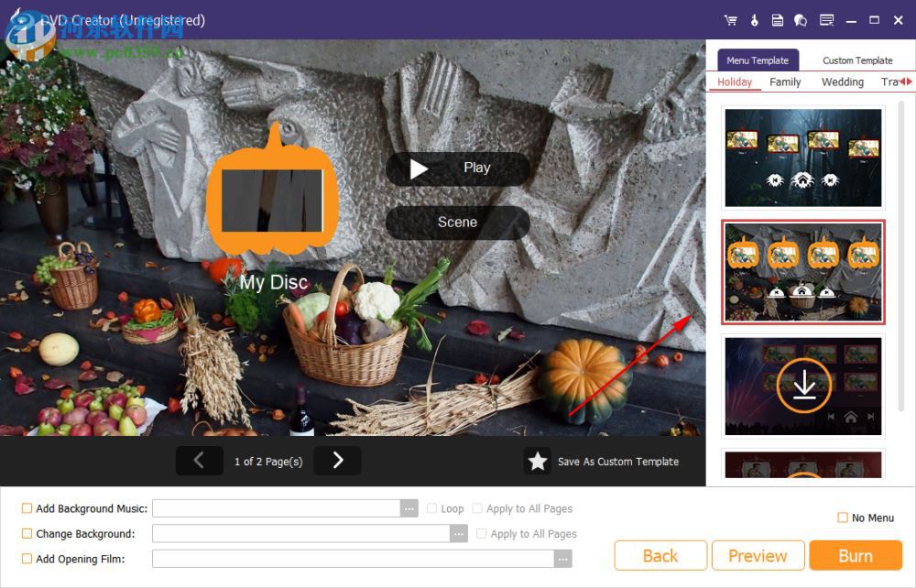Select the red template at list bottom
Screen dimensions: 916x588
tap(803, 464)
